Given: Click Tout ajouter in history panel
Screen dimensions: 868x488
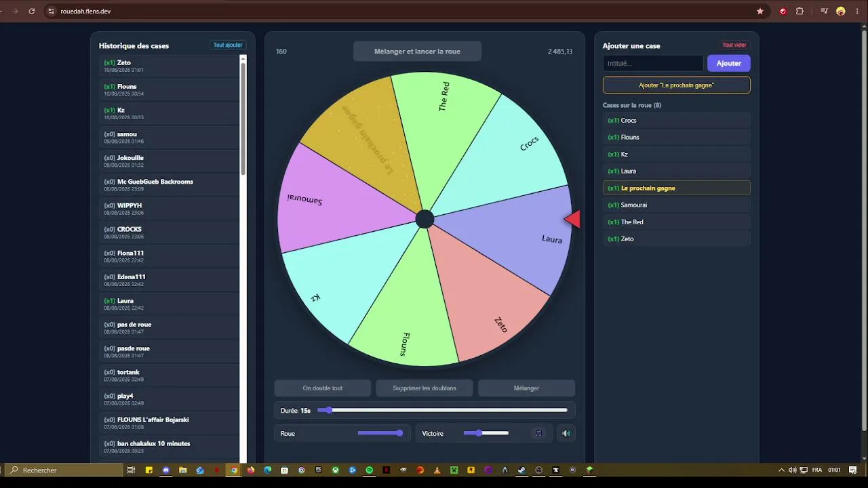Looking at the screenshot, I should click(x=228, y=45).
